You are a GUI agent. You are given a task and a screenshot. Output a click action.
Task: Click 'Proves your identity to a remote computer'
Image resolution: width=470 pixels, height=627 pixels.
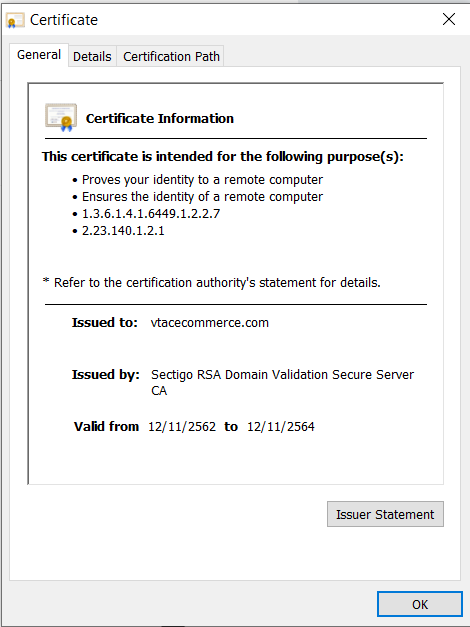pos(202,180)
